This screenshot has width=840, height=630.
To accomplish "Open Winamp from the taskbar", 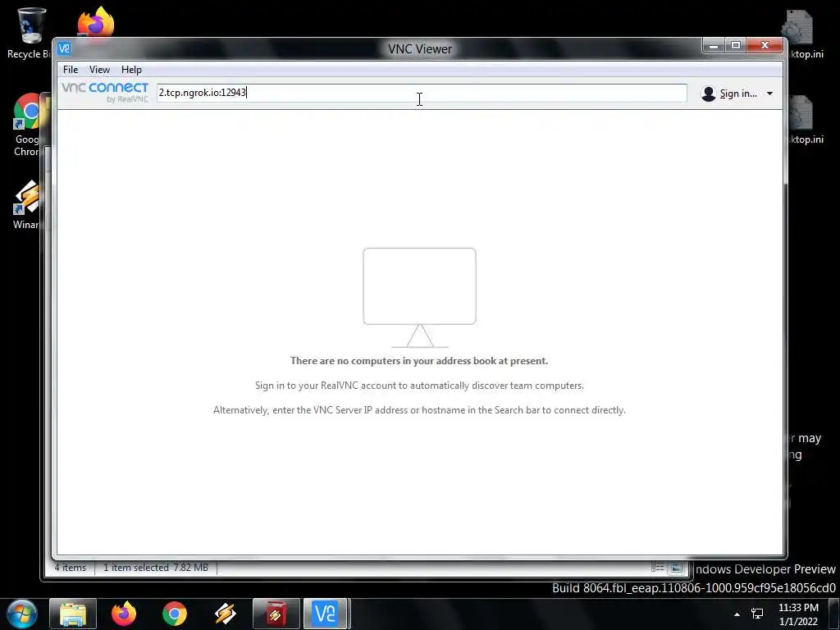I will coord(225,614).
